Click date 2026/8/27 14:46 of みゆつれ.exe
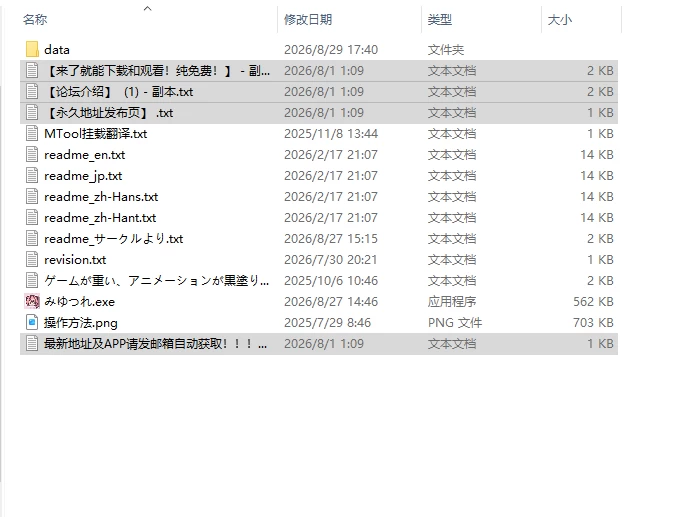The height and width of the screenshot is (517, 689). pyautogui.click(x=331, y=302)
